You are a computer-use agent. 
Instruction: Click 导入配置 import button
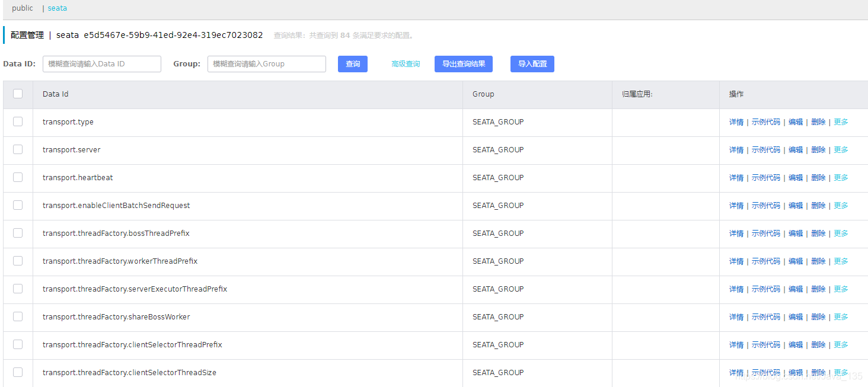532,64
